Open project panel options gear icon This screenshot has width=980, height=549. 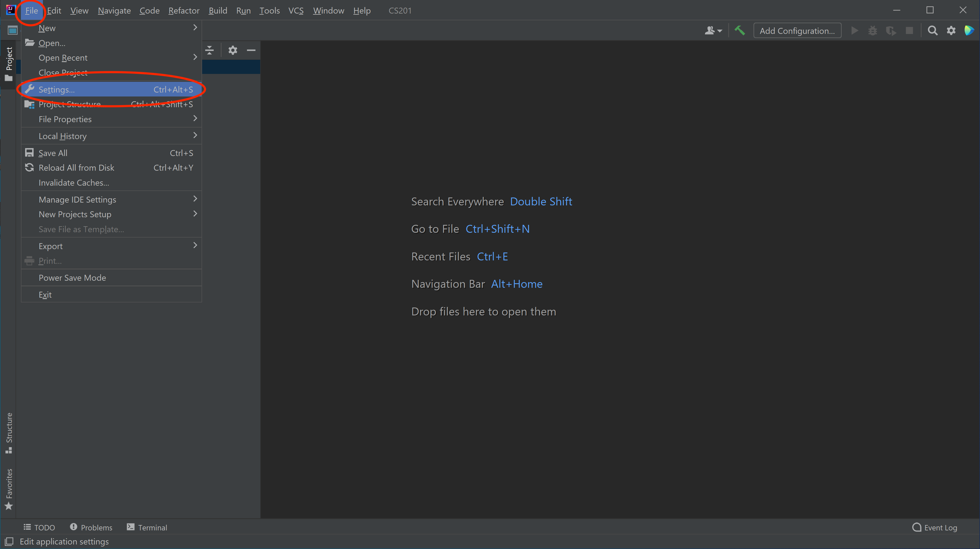point(233,50)
